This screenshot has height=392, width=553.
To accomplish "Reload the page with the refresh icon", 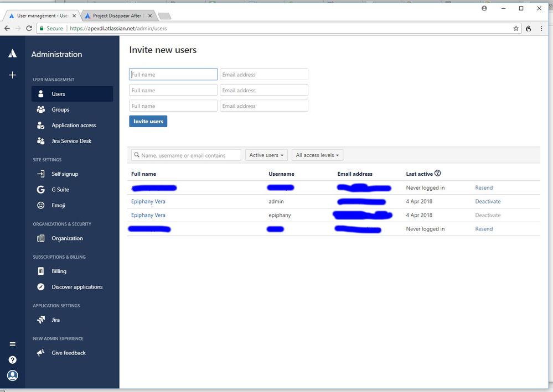I will point(29,28).
